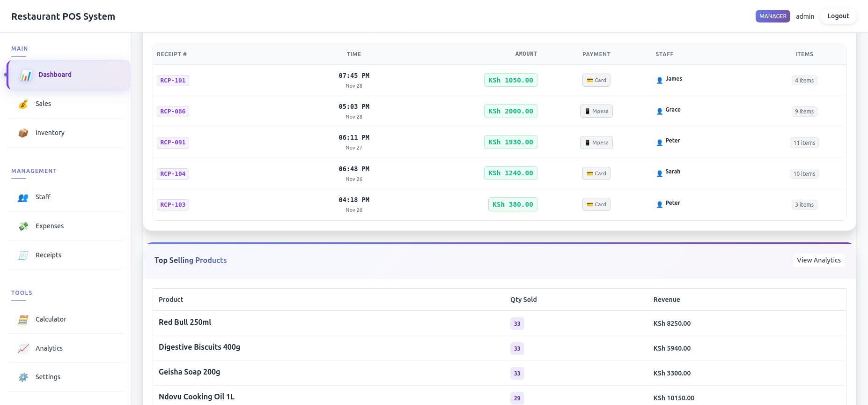Click the 9 items badge
This screenshot has width=868, height=405.
(804, 112)
